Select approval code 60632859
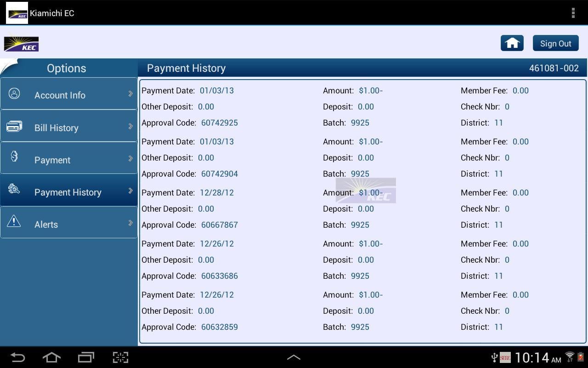The image size is (588, 368). (220, 327)
